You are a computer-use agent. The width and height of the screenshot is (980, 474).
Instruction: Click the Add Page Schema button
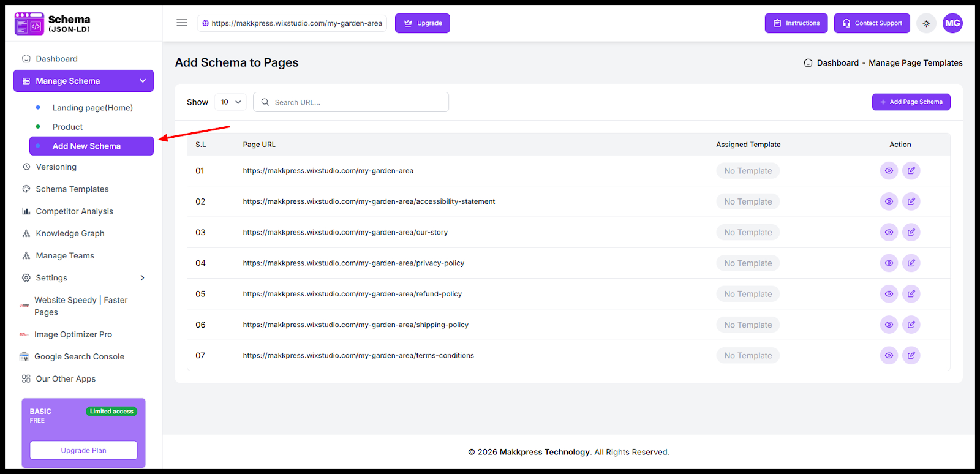tap(911, 102)
